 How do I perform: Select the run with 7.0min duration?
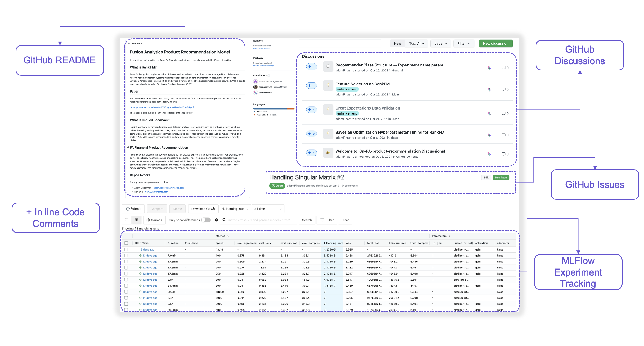pos(126,256)
